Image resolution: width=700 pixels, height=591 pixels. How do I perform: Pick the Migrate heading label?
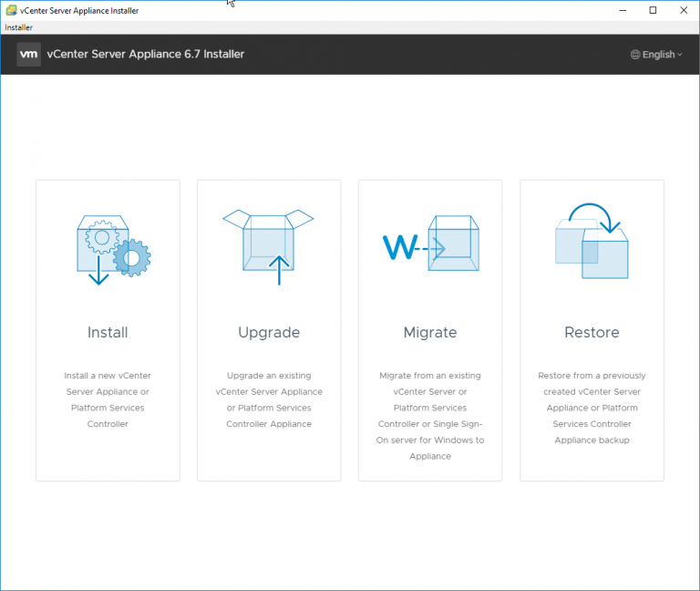(430, 333)
